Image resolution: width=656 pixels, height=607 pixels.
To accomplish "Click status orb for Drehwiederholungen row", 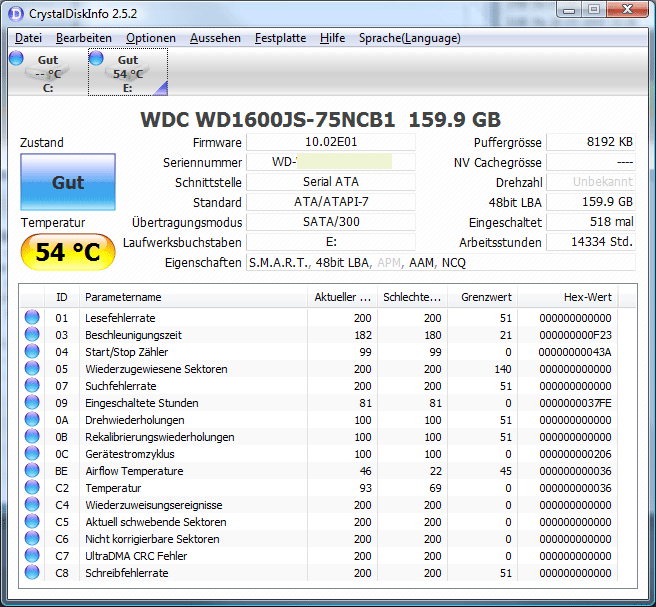I will pos(32,419).
